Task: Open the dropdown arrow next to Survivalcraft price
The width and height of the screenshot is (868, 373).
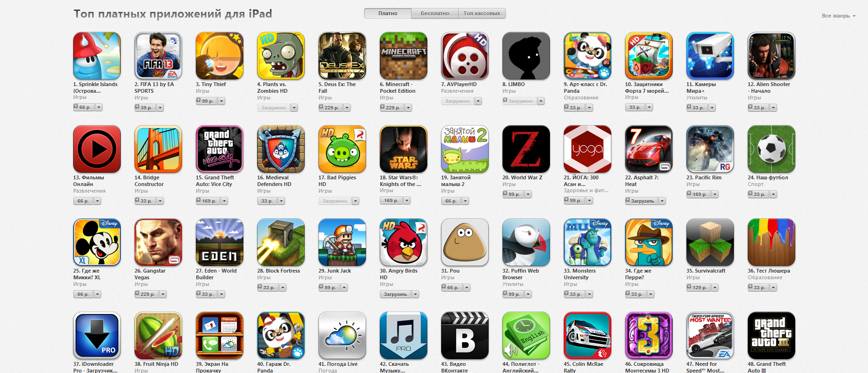Action: pos(715,287)
